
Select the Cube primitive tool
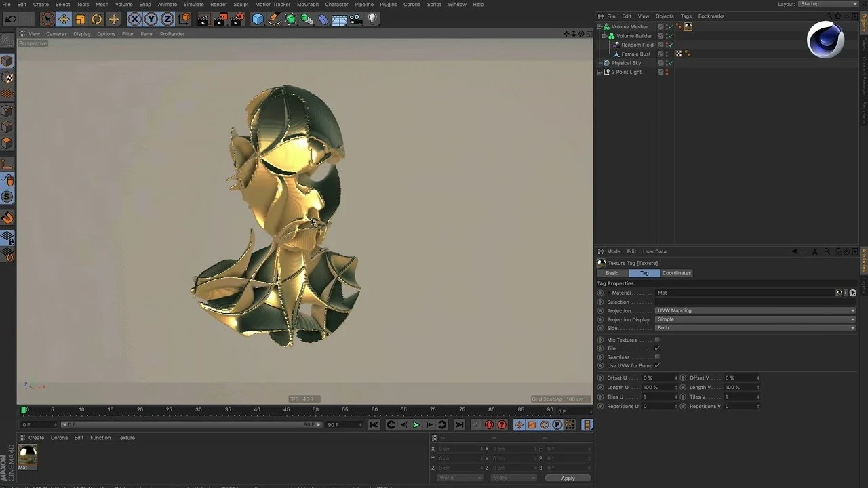(x=258, y=19)
